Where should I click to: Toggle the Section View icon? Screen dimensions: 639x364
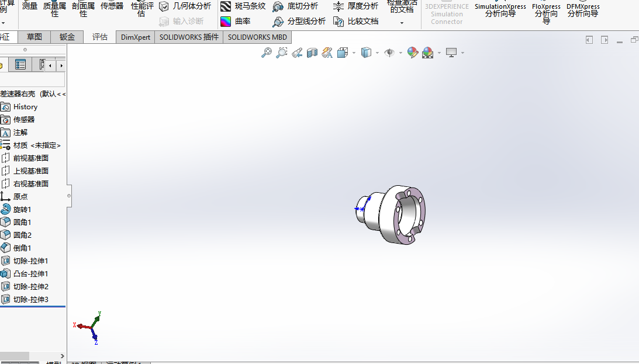312,53
